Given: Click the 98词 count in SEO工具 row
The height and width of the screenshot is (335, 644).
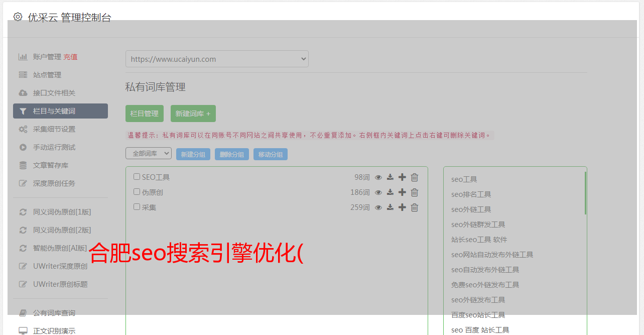Looking at the screenshot, I should tap(362, 177).
